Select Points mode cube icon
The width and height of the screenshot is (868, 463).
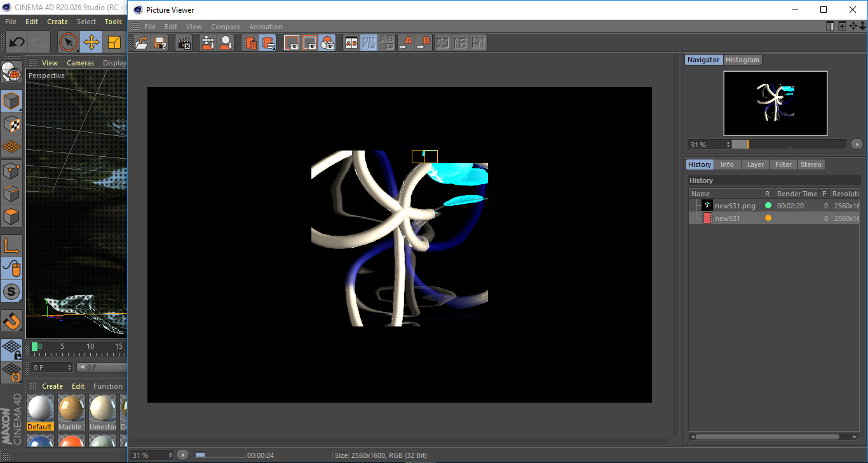pyautogui.click(x=11, y=170)
